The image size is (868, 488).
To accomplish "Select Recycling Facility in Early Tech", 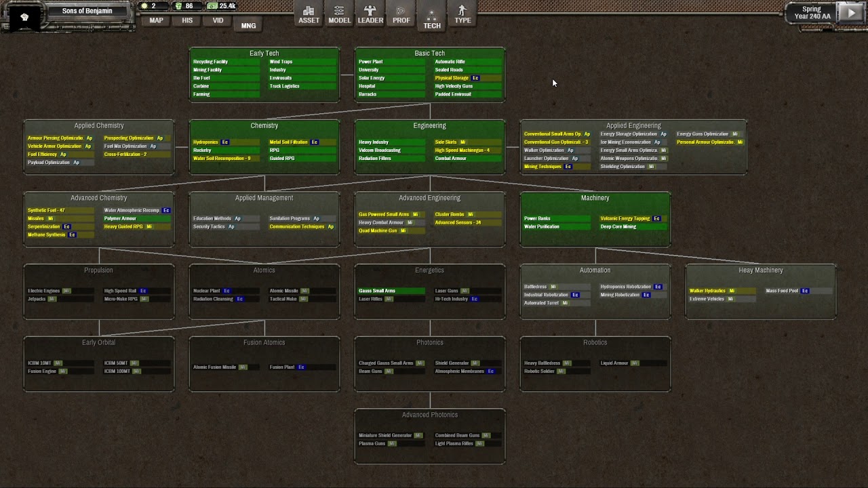I will point(226,62).
